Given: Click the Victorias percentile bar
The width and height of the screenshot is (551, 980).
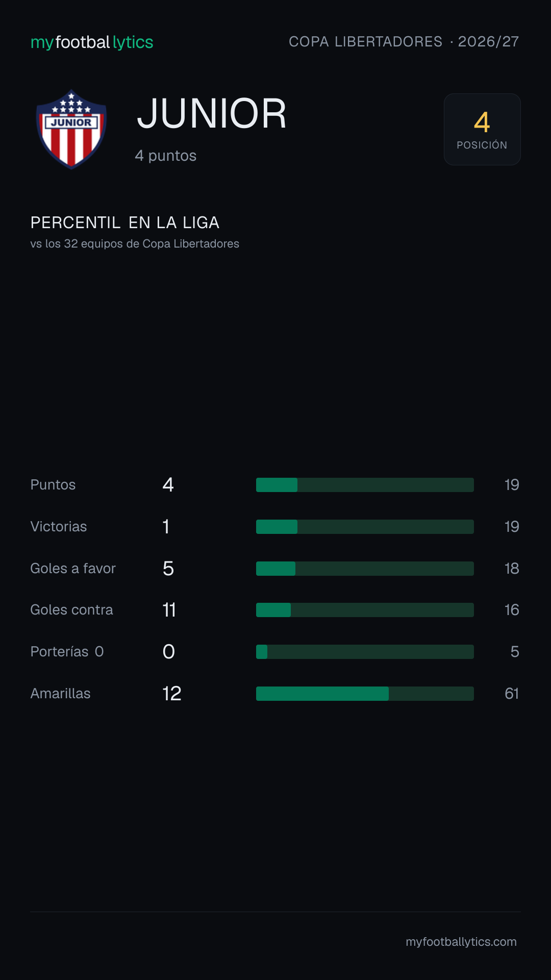Looking at the screenshot, I should [x=365, y=527].
